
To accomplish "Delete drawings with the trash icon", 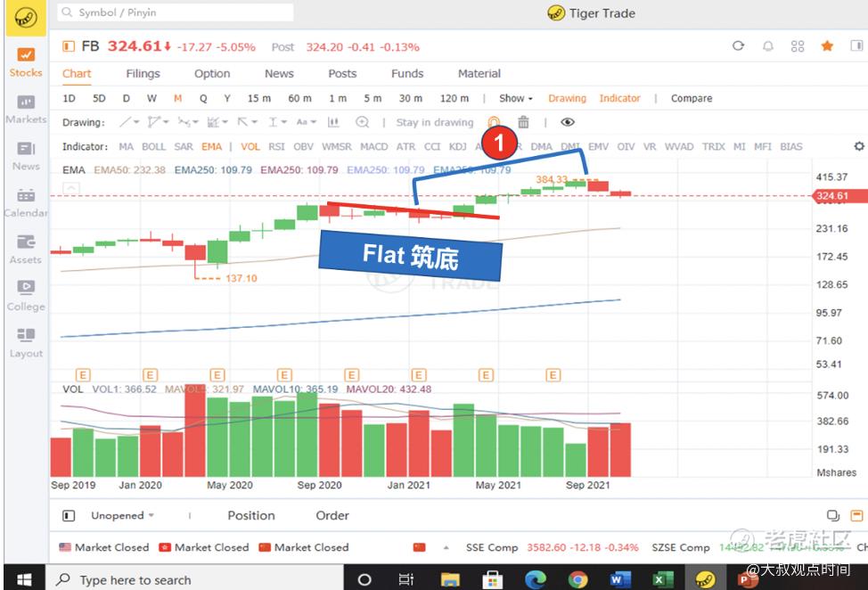I will pos(523,122).
